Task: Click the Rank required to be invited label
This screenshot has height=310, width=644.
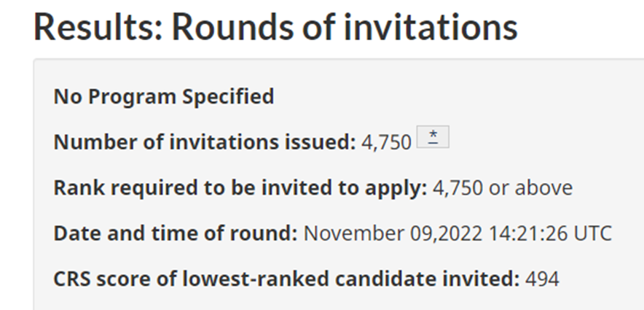Action: [x=240, y=188]
